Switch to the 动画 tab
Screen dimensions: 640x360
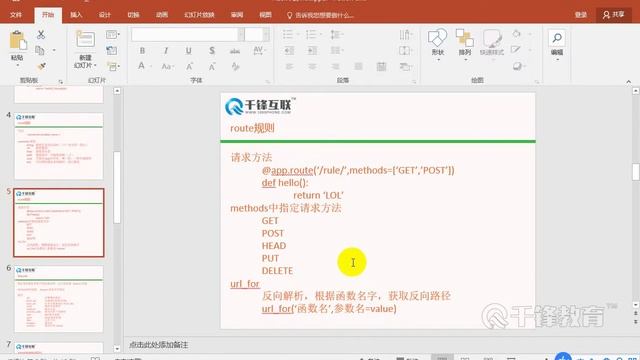162,15
